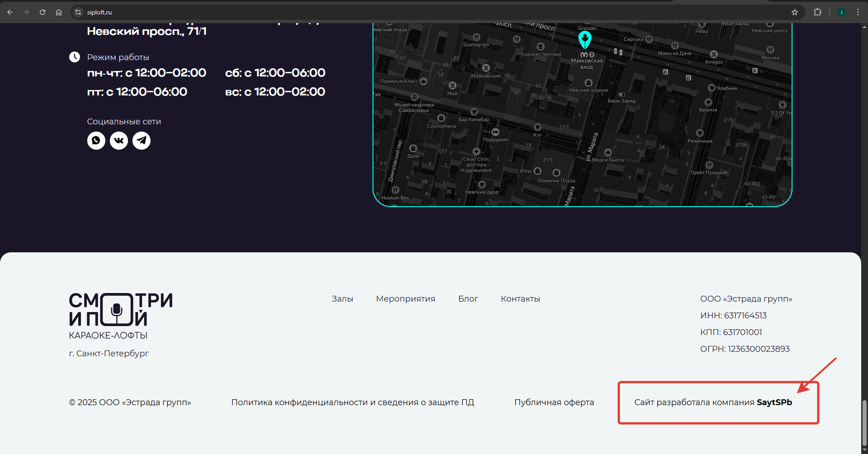The height and width of the screenshot is (454, 868).
Task: Click the address bar URL siploft.ru
Action: (x=99, y=12)
